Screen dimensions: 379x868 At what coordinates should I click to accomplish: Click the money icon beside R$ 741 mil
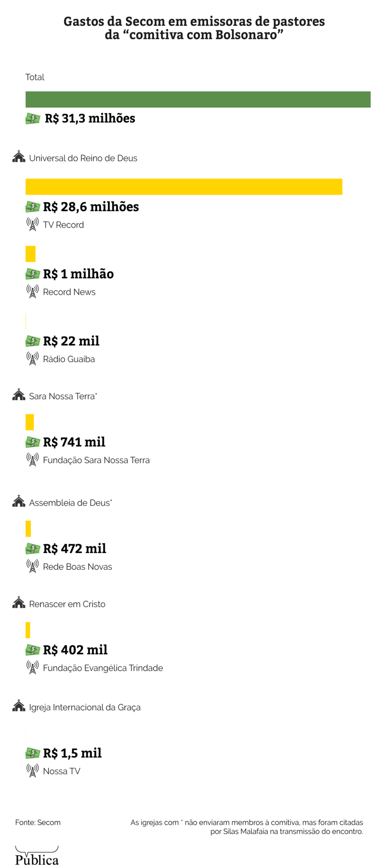point(33,442)
